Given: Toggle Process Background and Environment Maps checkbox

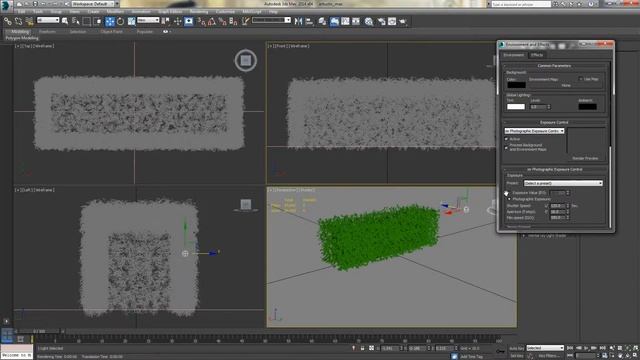Looking at the screenshot, I should click(507, 147).
